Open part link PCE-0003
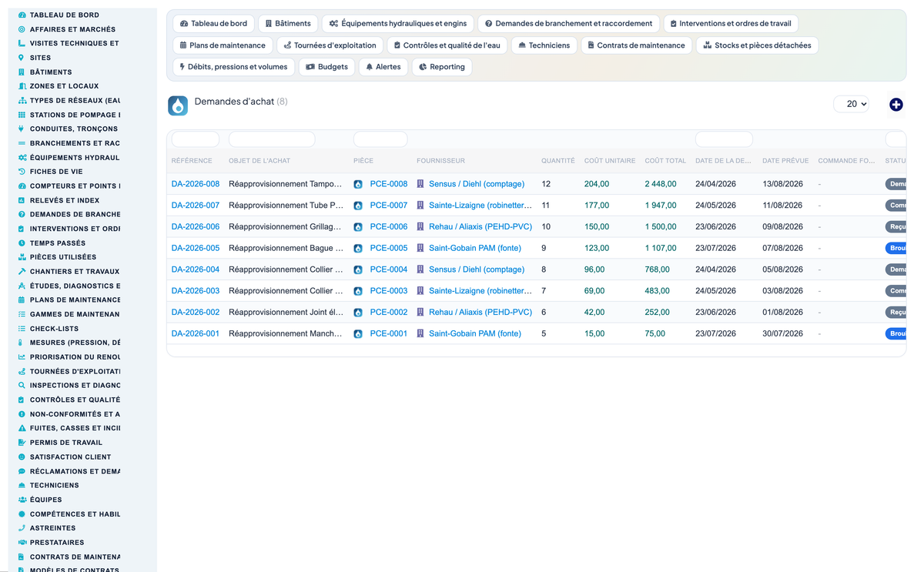 389,291
